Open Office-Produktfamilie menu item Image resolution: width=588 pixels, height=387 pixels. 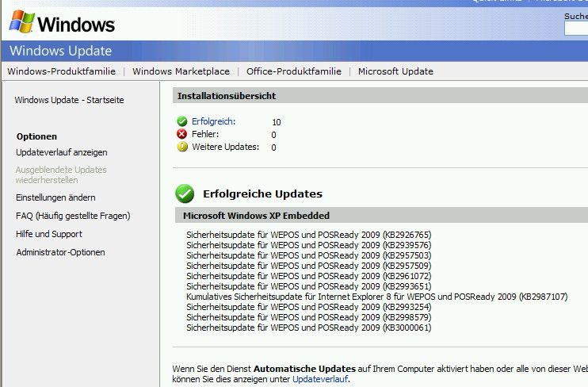point(294,71)
